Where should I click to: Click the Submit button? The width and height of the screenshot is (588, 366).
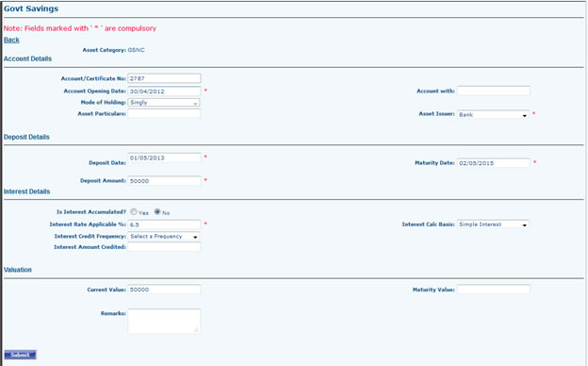(x=20, y=355)
